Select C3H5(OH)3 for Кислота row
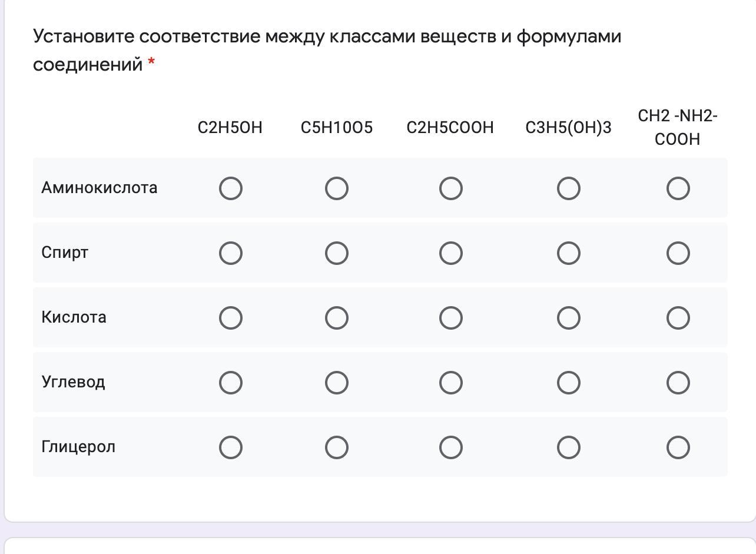 (568, 318)
